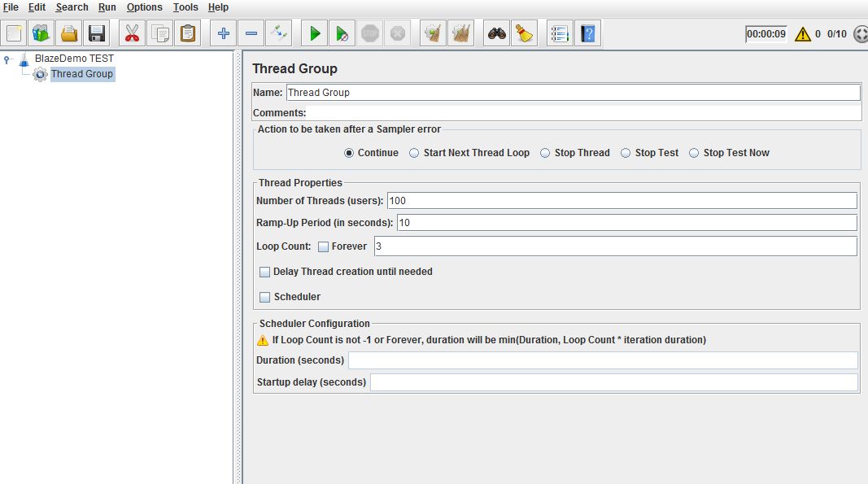The height and width of the screenshot is (484, 868).
Task: Click the Number of Threads input field
Action: click(x=622, y=201)
